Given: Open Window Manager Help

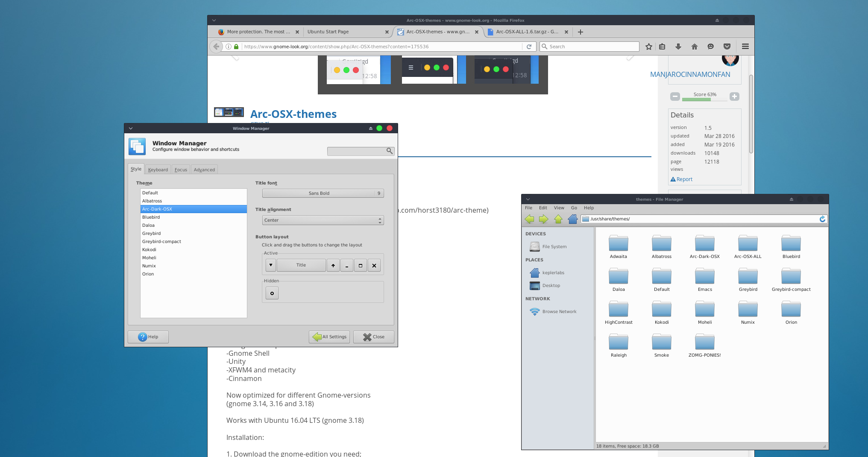Looking at the screenshot, I should [x=148, y=337].
